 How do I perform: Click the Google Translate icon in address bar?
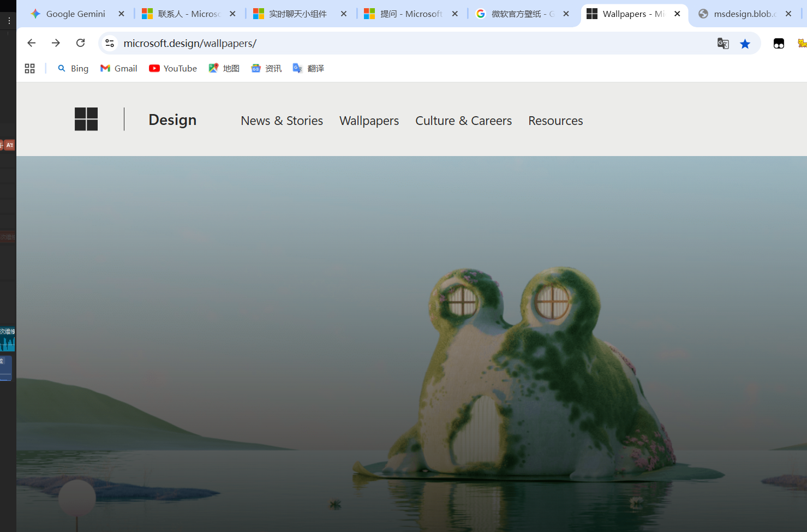click(723, 44)
